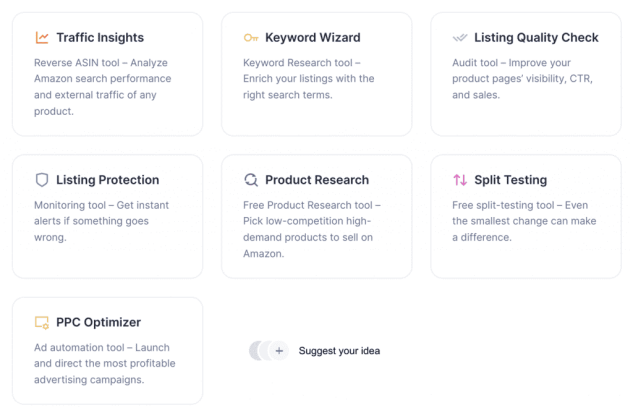This screenshot has width=633, height=416.
Task: Open the Traffic Insights title link
Action: click(x=100, y=38)
